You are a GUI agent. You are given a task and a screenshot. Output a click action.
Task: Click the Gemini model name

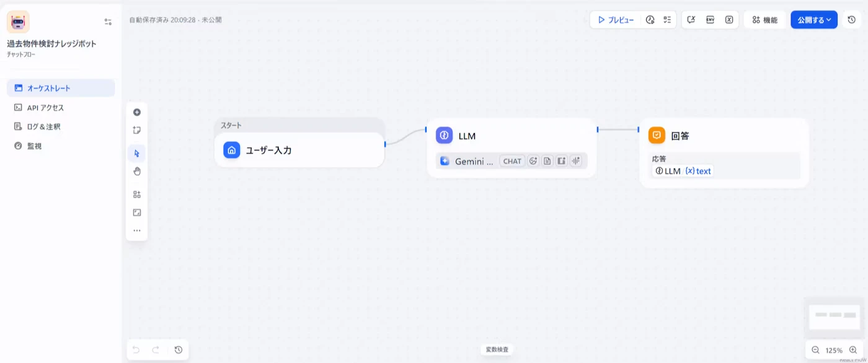(474, 161)
